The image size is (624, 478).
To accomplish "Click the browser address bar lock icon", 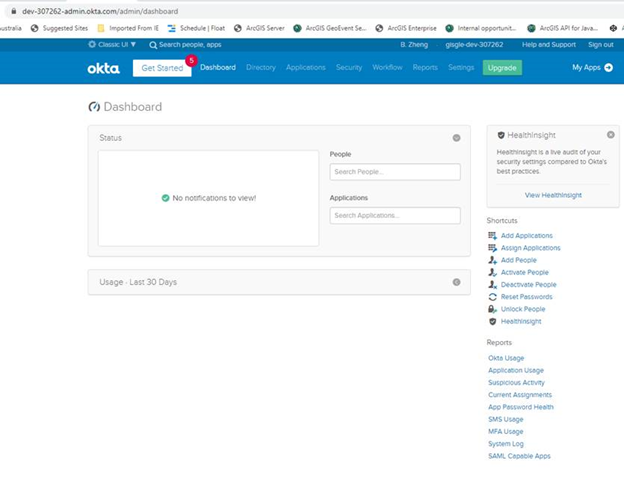I will (14, 11).
